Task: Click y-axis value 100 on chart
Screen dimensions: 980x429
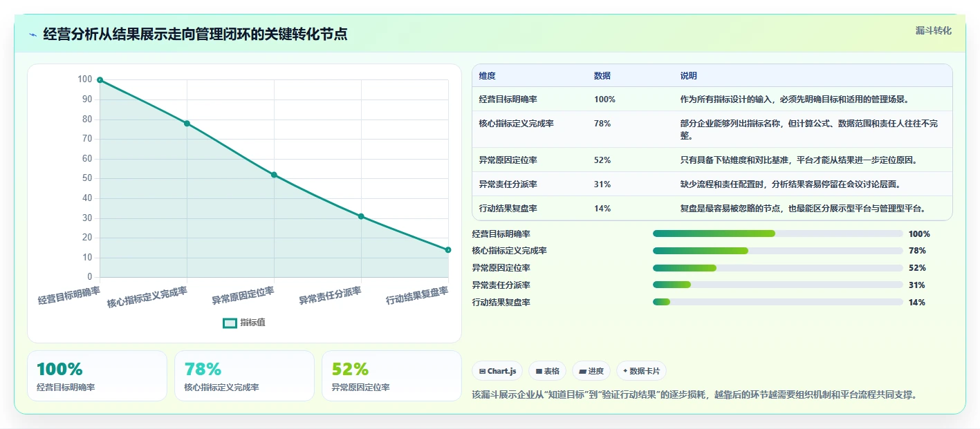Action: [x=84, y=79]
